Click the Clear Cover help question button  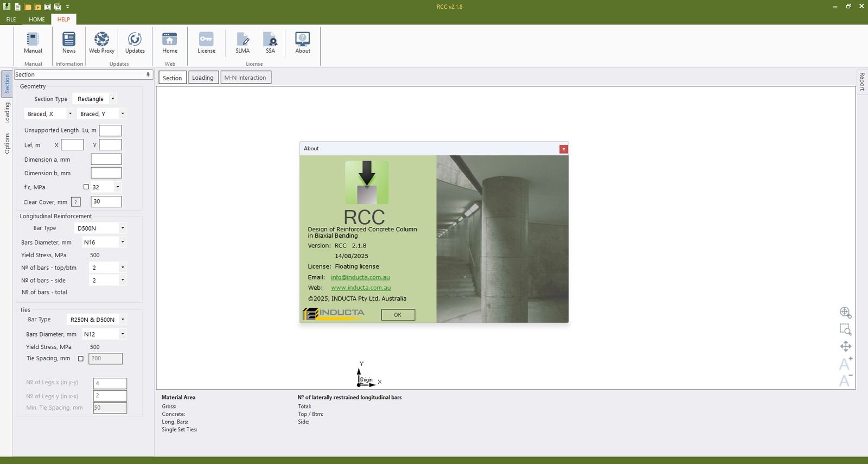tap(76, 202)
